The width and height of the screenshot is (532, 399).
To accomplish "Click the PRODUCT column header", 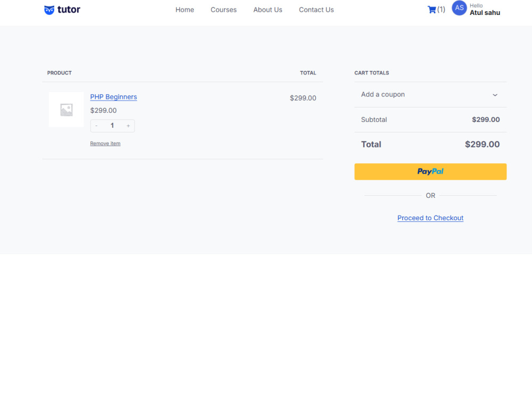I will [x=60, y=73].
